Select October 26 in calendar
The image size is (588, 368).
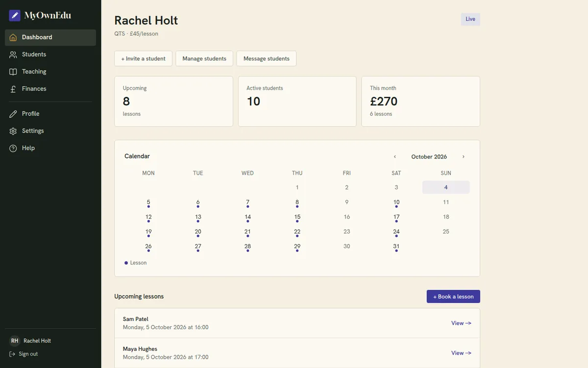click(x=148, y=246)
